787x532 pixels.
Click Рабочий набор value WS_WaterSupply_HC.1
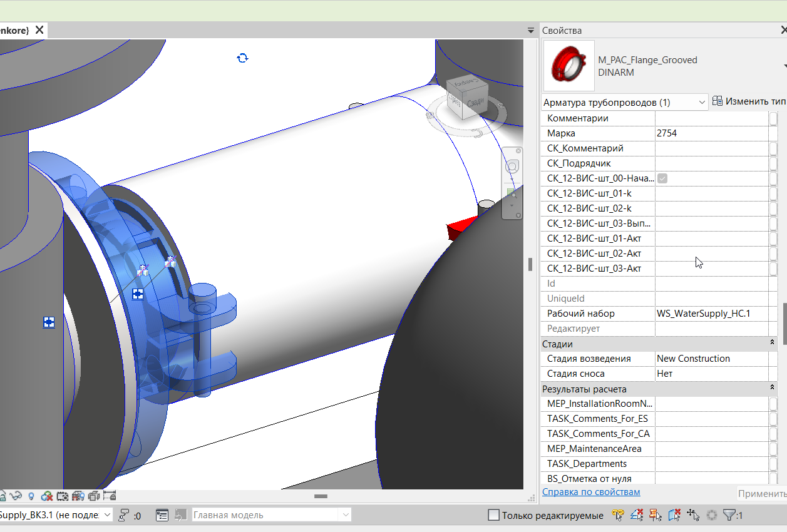coord(711,314)
